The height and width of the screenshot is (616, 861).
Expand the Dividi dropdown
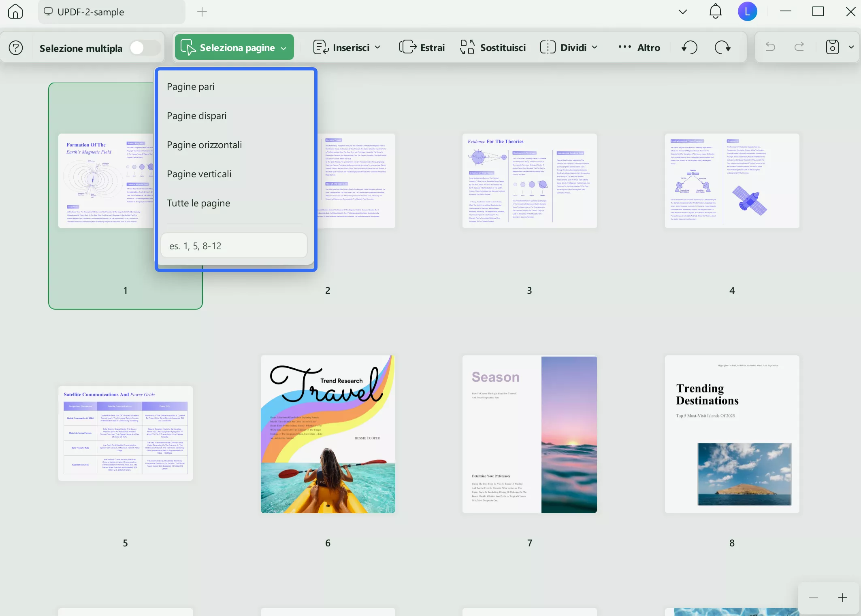coord(595,47)
